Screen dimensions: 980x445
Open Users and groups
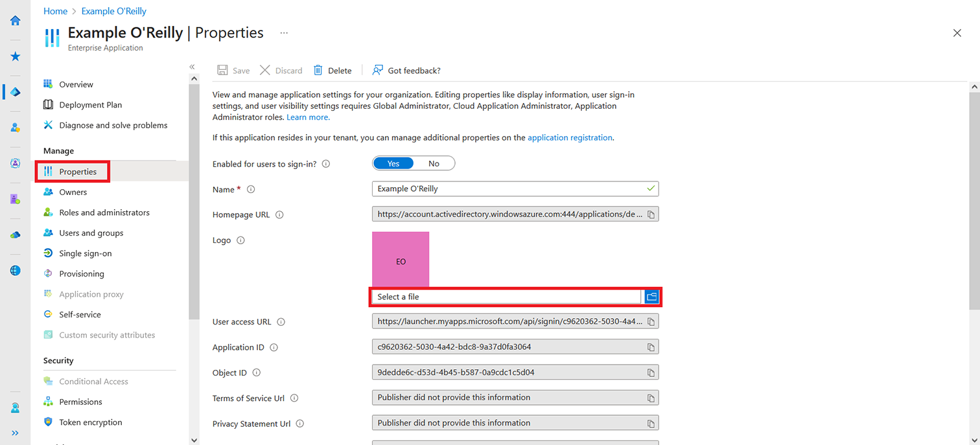coord(91,233)
